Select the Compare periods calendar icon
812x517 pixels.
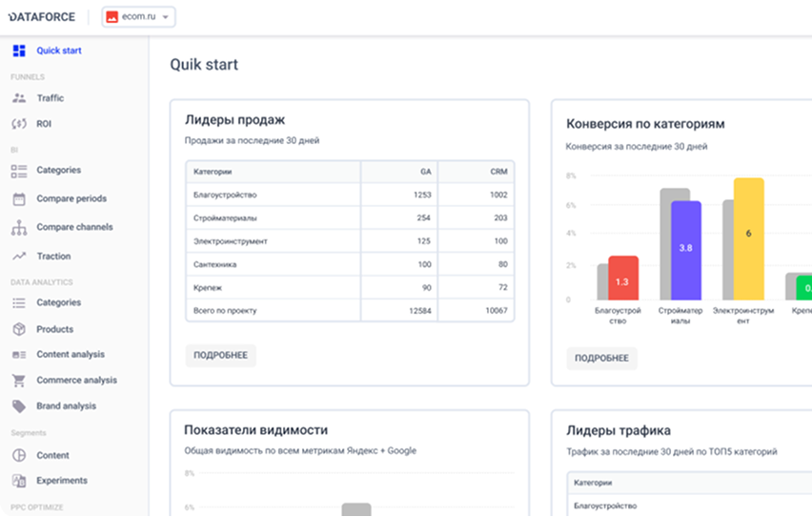(x=19, y=199)
